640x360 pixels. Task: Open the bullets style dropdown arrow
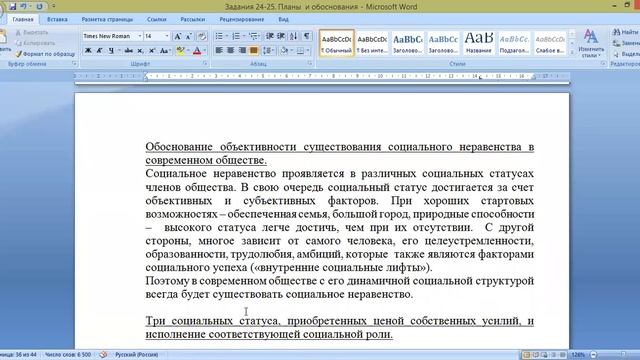click(227, 36)
